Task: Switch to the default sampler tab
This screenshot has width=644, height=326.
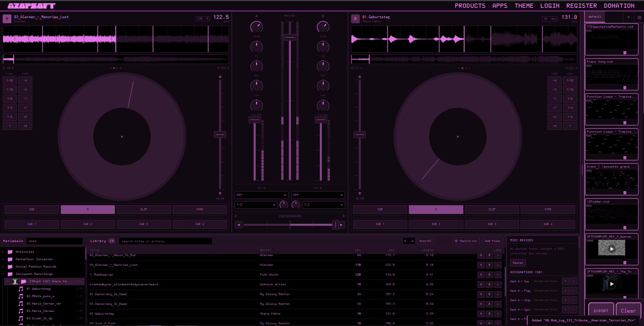Action: tap(595, 17)
